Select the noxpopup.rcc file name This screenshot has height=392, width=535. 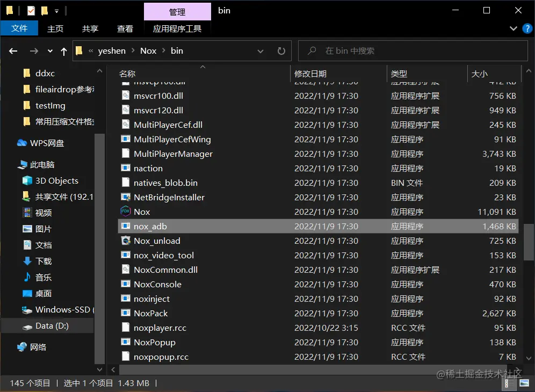click(x=161, y=357)
